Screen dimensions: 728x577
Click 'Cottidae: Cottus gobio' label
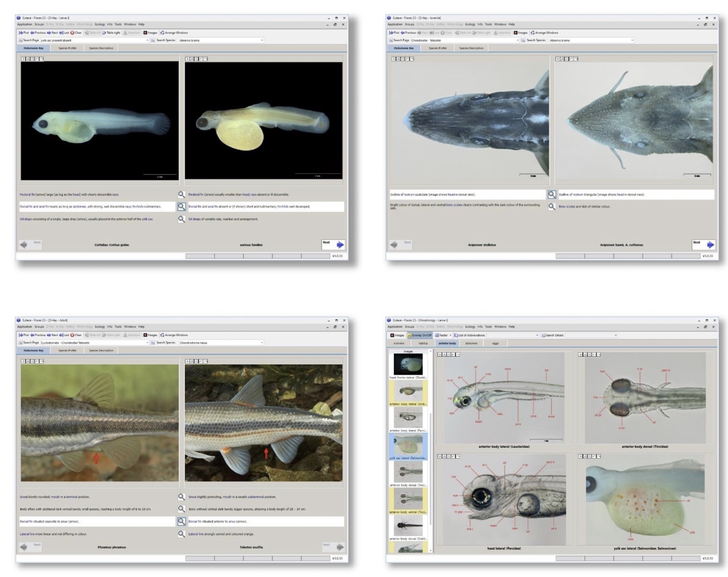(112, 245)
